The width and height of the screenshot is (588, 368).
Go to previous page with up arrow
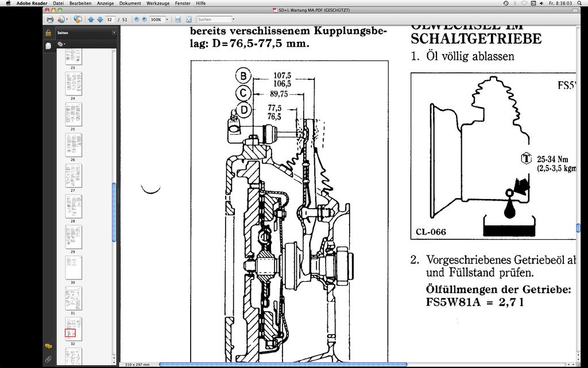click(91, 20)
